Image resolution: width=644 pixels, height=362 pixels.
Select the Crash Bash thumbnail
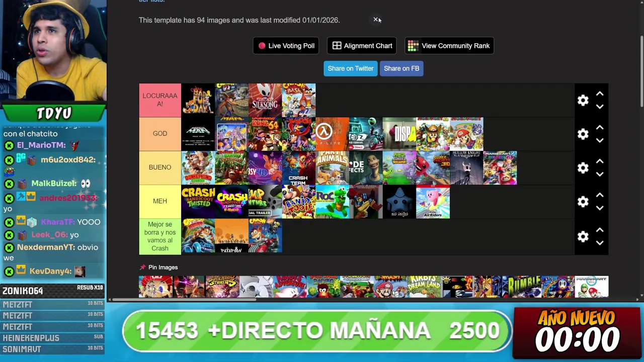[299, 100]
